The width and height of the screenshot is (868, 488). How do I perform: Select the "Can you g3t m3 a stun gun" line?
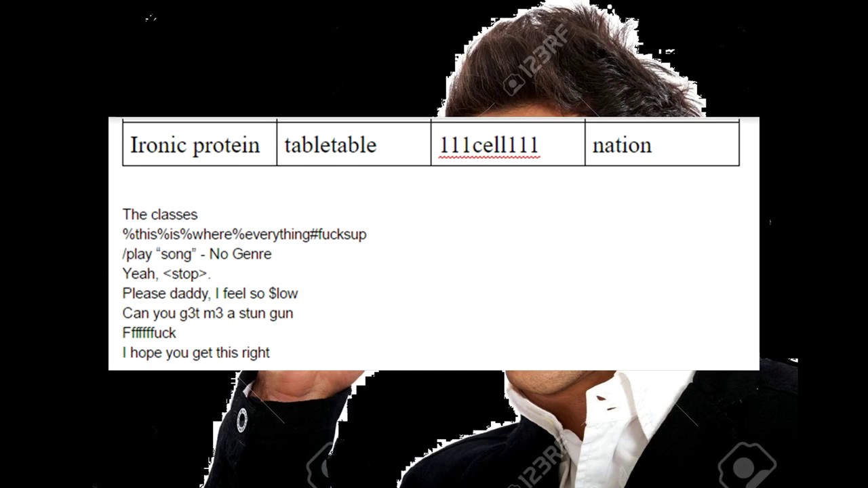click(x=208, y=313)
